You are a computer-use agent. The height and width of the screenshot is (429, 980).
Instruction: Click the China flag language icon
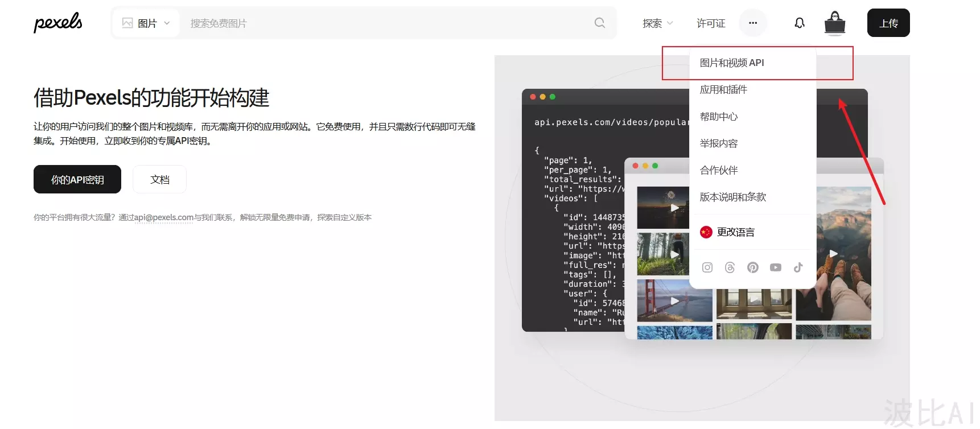706,232
